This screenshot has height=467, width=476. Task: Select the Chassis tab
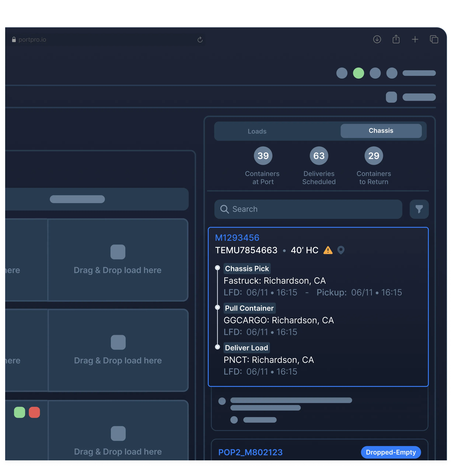381,131
